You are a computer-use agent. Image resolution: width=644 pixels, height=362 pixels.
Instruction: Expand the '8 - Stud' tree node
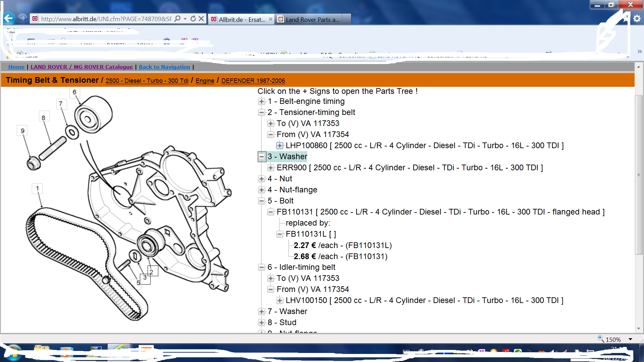click(x=262, y=322)
